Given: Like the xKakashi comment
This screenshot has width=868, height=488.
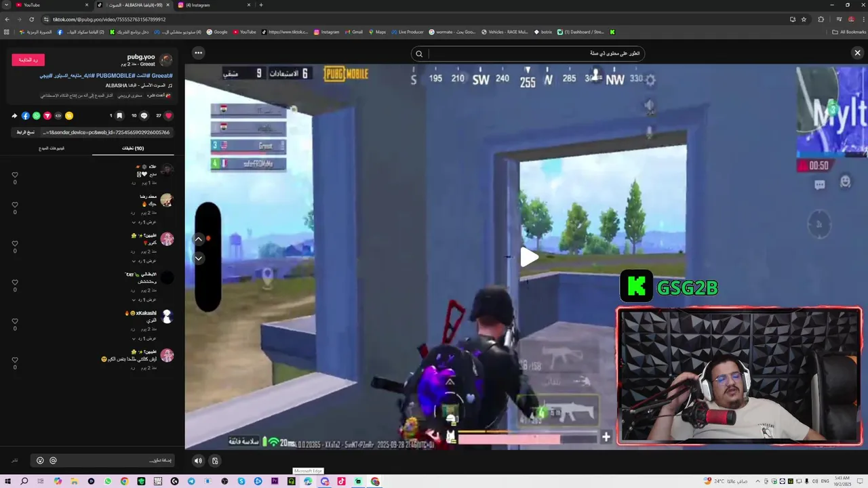Looking at the screenshot, I should coord(15,321).
